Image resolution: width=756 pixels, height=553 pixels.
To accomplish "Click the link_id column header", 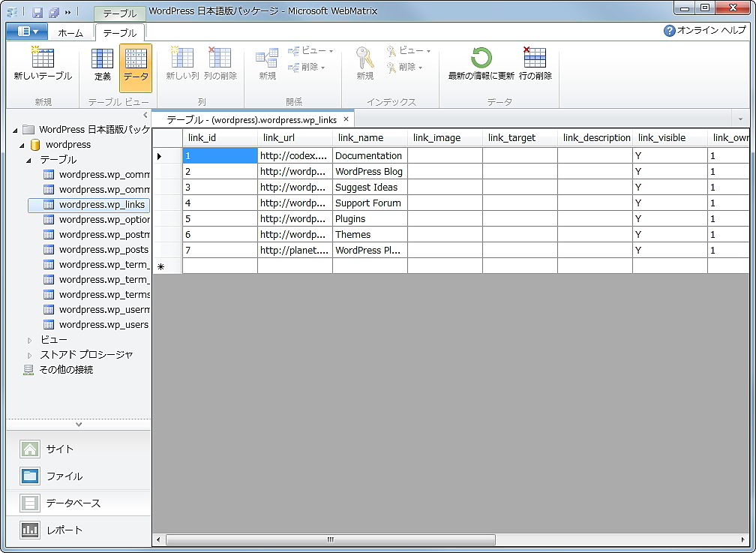I will tap(220, 137).
